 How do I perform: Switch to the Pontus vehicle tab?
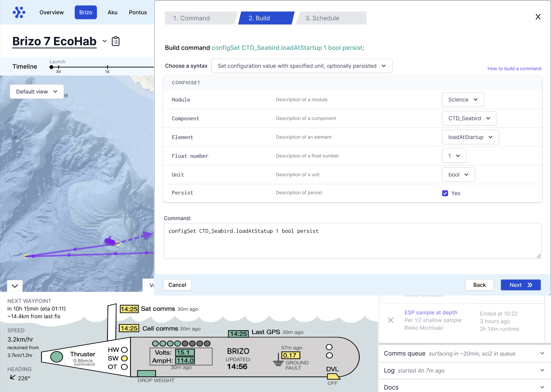click(138, 12)
